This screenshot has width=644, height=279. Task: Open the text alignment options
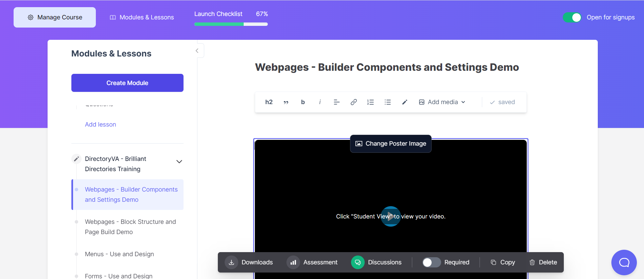(x=336, y=102)
